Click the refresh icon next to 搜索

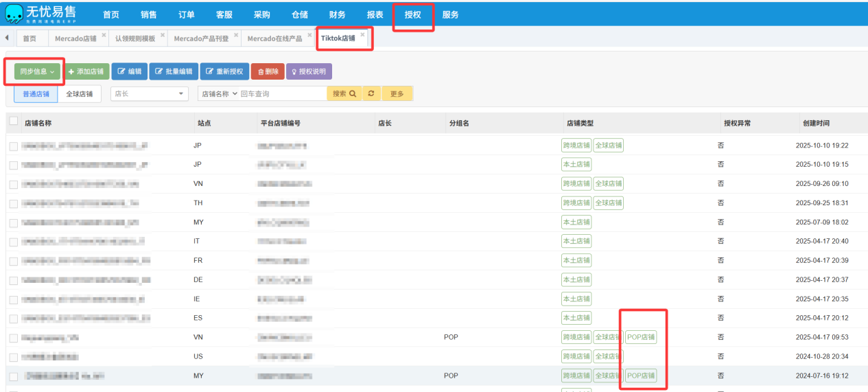[371, 93]
